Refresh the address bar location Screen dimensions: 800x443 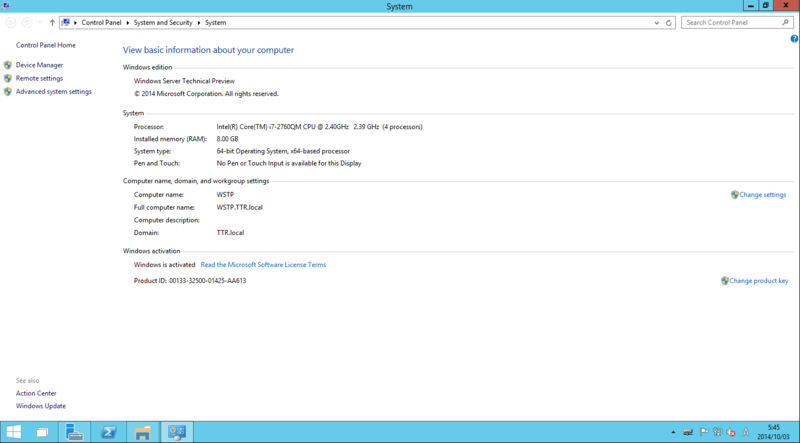coord(668,23)
